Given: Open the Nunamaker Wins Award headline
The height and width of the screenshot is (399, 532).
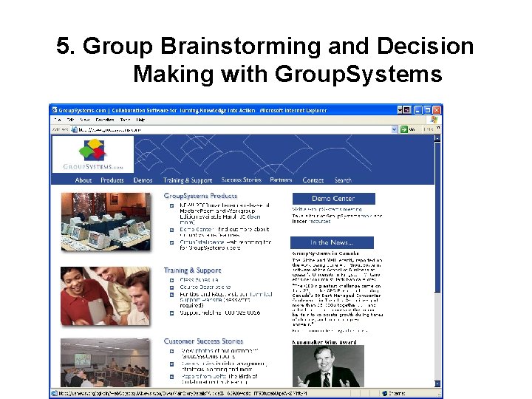Looking at the screenshot, I should pyautogui.click(x=324, y=342).
